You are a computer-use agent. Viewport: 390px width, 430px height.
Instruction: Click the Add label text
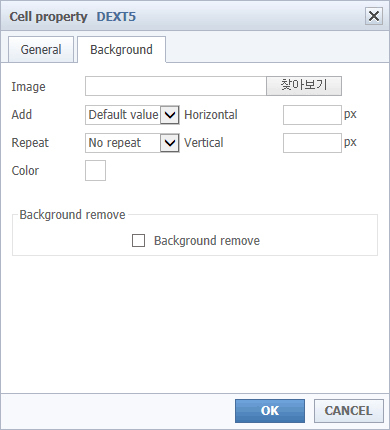pyautogui.click(x=22, y=115)
